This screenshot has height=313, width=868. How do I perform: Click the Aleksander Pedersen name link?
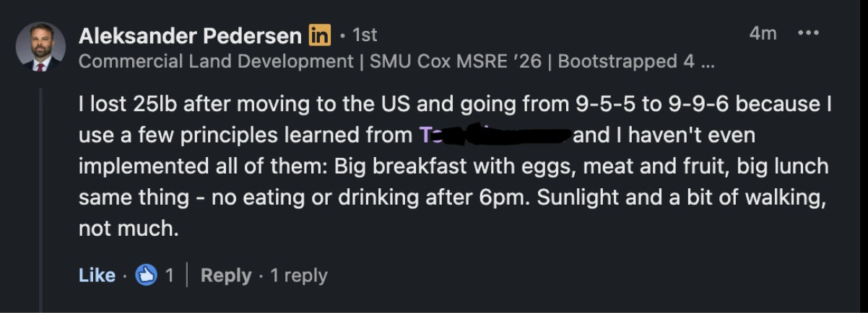[189, 35]
